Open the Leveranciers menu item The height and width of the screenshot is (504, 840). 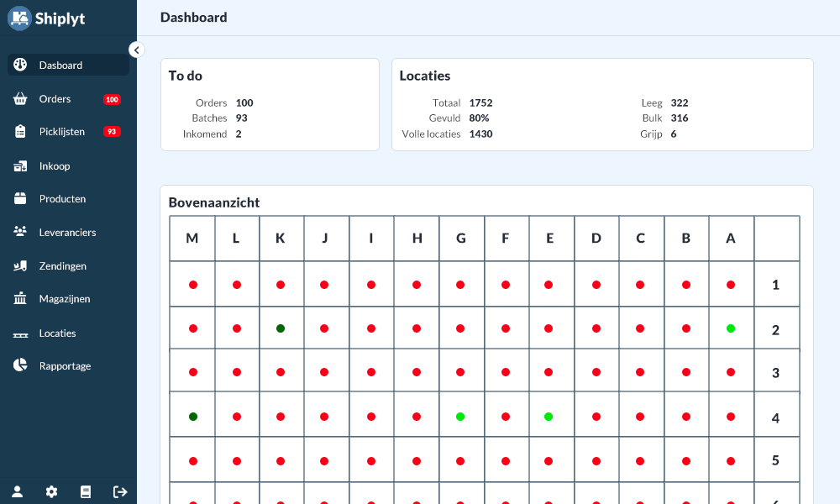(67, 233)
